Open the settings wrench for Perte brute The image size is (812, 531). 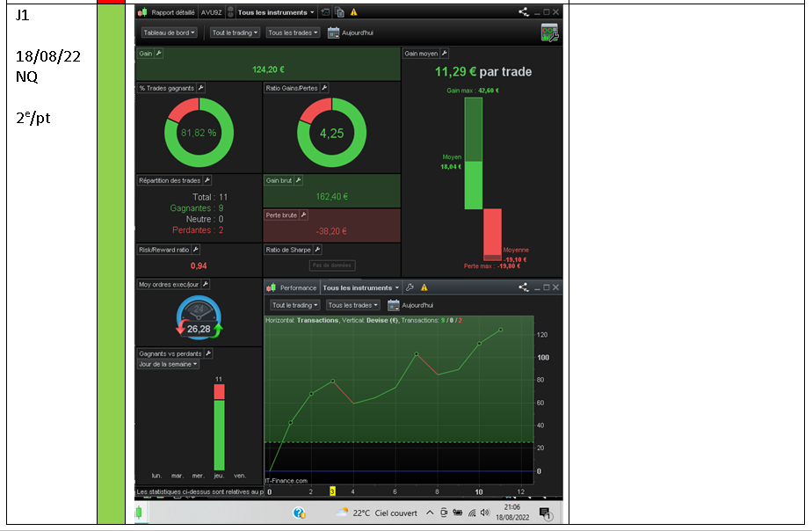pyautogui.click(x=303, y=215)
